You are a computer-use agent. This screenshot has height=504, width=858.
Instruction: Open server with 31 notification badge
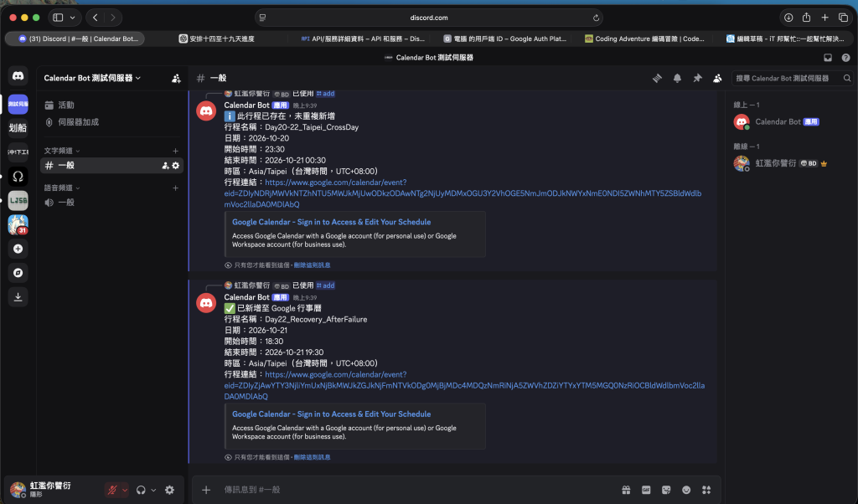coord(18,224)
